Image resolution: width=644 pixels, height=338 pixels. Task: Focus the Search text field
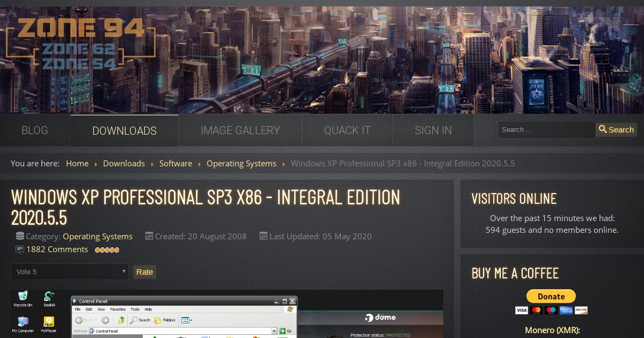pos(546,130)
